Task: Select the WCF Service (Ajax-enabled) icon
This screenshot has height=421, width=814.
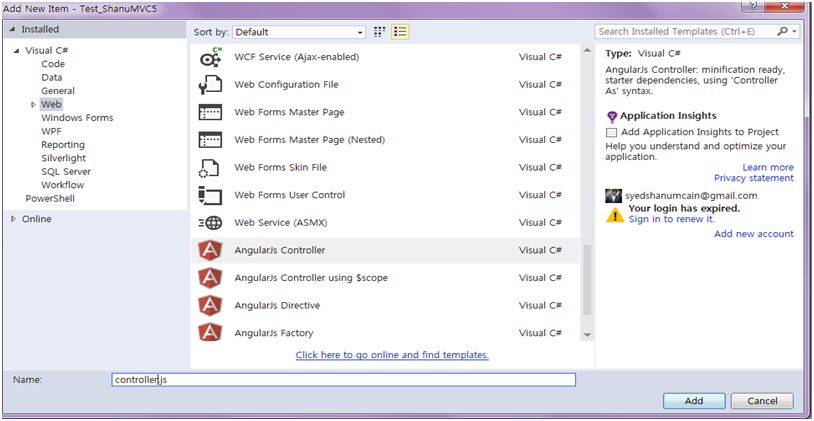Action: tap(210, 58)
